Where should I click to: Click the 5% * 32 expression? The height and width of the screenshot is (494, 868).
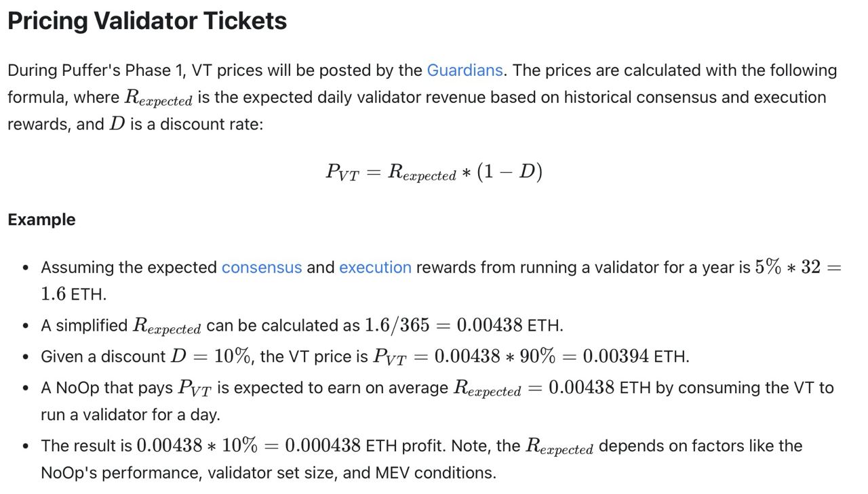(787, 268)
